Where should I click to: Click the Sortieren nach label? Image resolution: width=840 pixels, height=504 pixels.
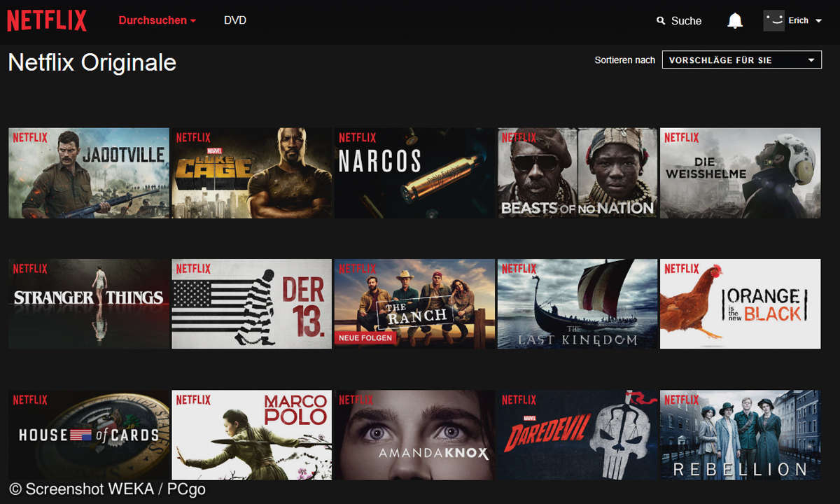[625, 60]
